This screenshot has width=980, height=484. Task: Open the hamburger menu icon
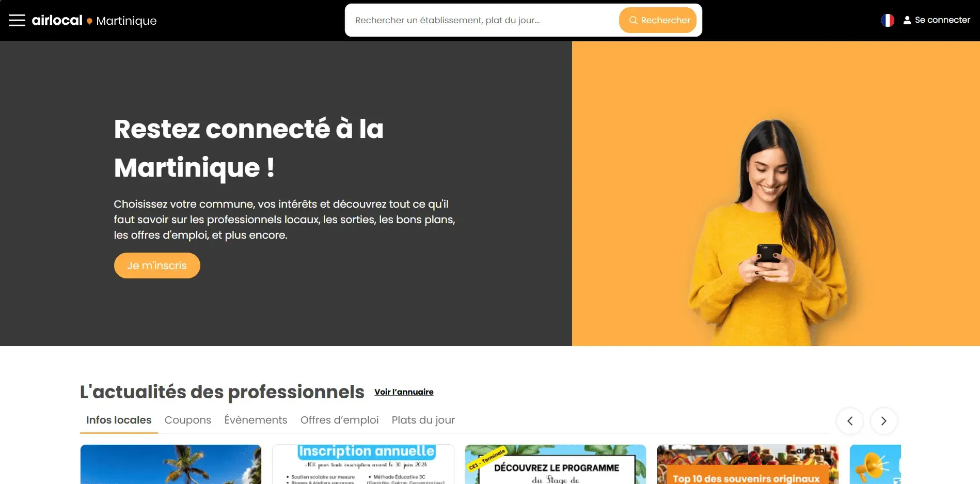click(x=17, y=20)
